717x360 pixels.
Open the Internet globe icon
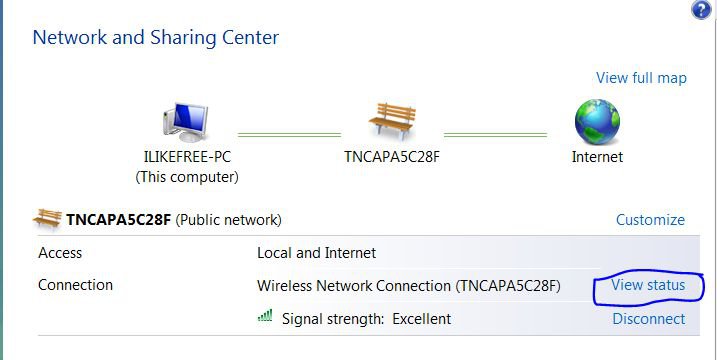[597, 122]
